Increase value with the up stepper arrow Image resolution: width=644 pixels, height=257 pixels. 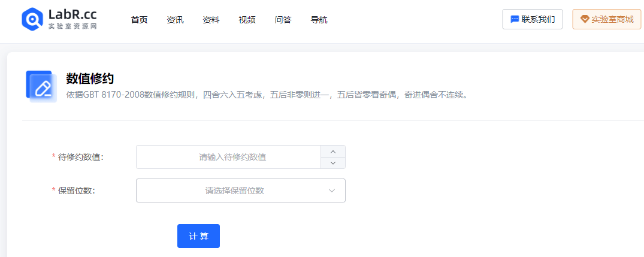(x=333, y=152)
